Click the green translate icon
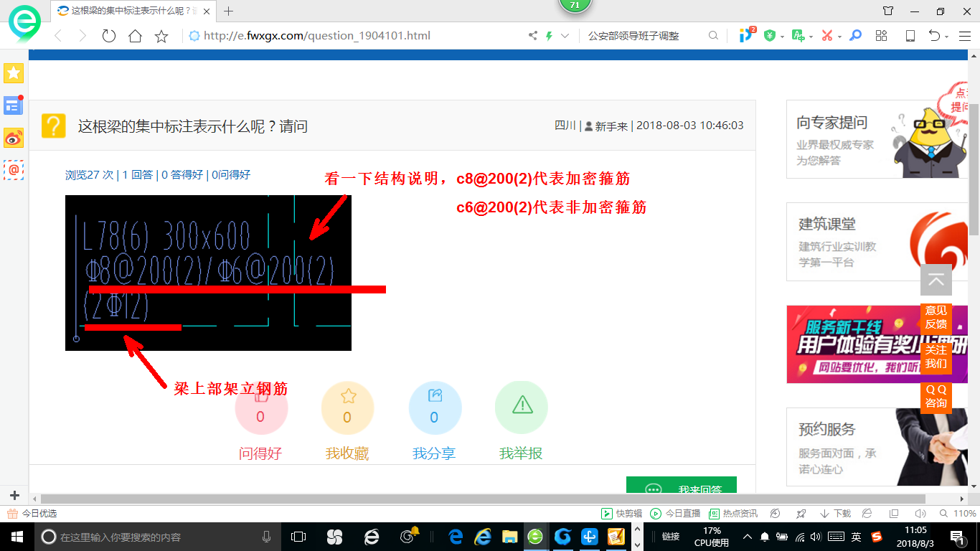The width and height of the screenshot is (980, 551). tap(798, 35)
